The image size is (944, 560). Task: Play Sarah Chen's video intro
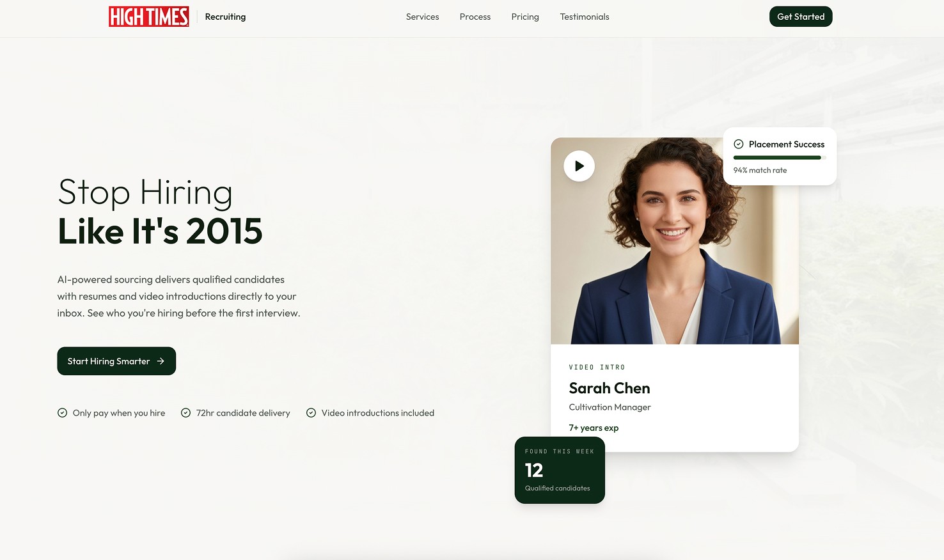pos(579,166)
